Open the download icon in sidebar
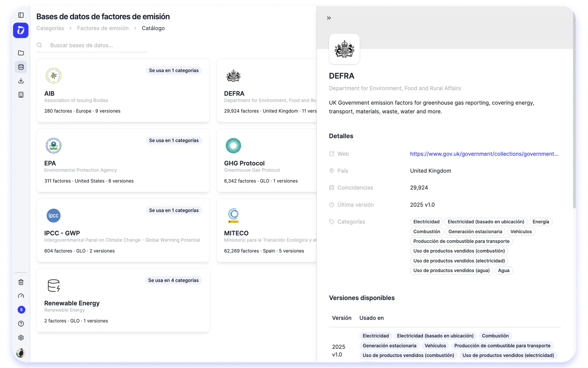 tap(21, 81)
